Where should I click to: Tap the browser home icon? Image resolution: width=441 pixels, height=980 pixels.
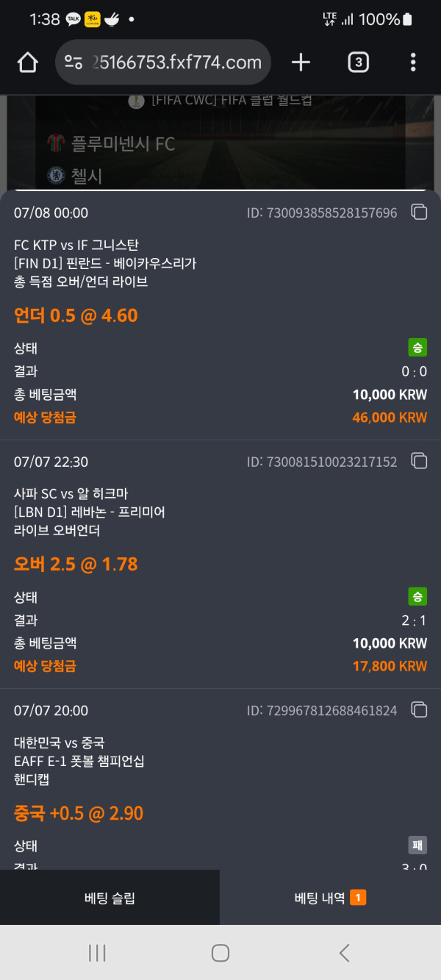tap(28, 62)
